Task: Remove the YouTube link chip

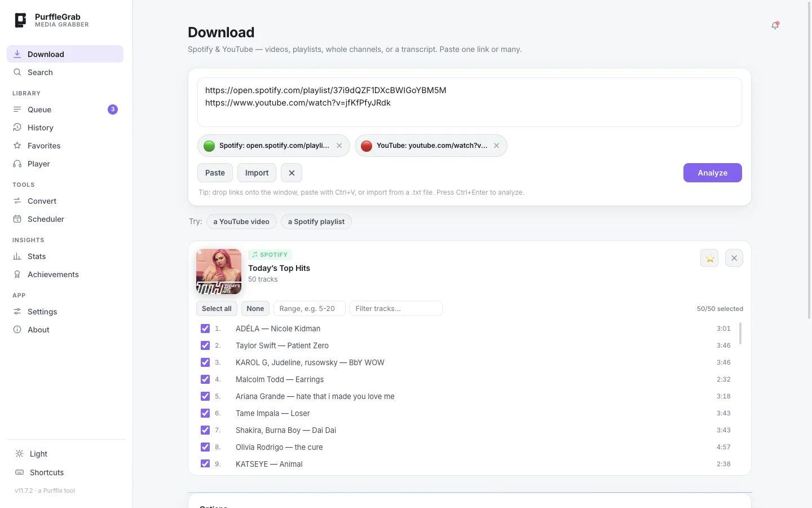Action: pos(496,146)
